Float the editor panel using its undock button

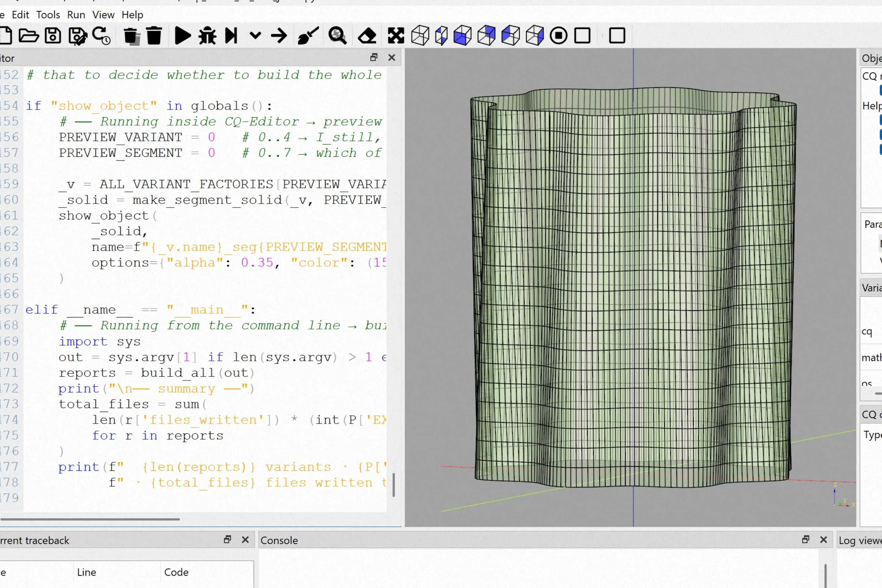374,57
